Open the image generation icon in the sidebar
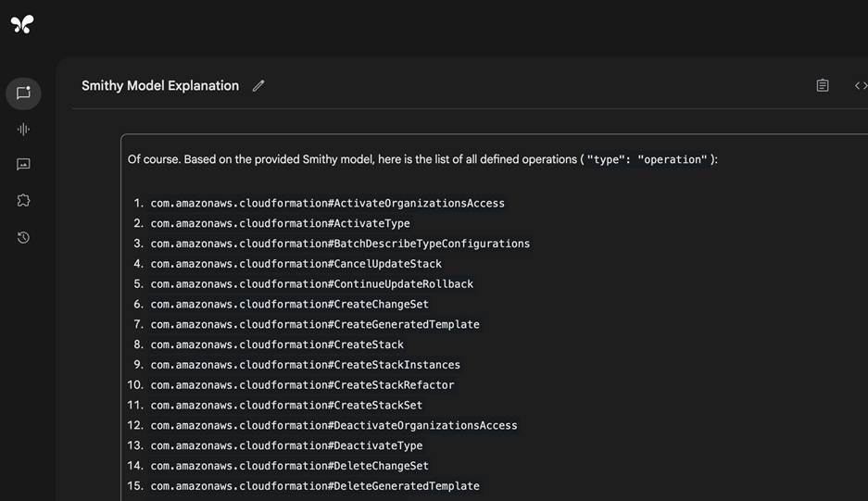868x501 pixels. 23,165
